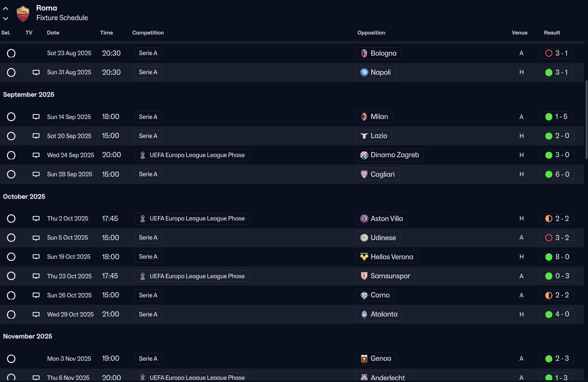This screenshot has height=382, width=588.
Task: Click TV icon on Cagliari row
Action: click(x=36, y=175)
